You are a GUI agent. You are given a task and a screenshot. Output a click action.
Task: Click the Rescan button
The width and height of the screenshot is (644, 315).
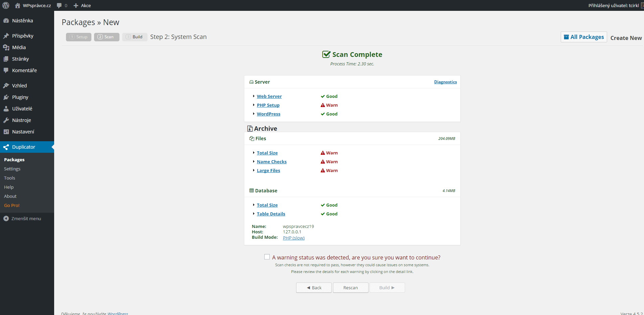pos(351,288)
